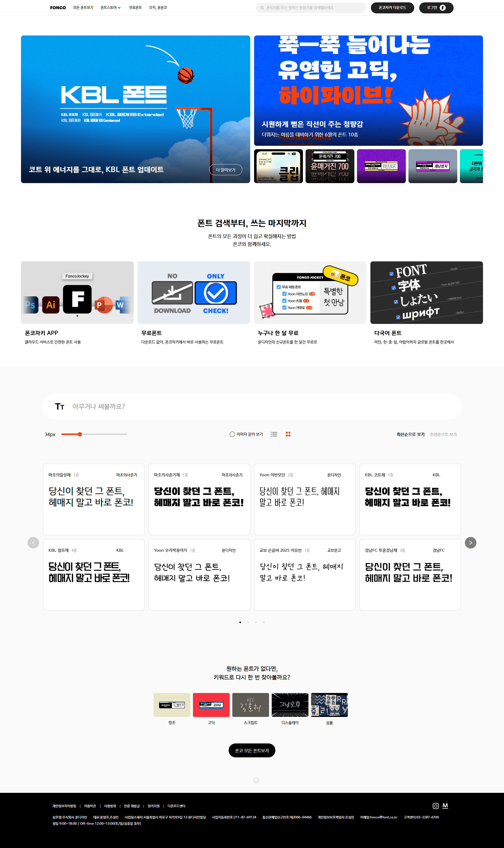The width and height of the screenshot is (504, 848).
Task: Open 교보 손글씨 2025 이유빈 card
Action: click(x=305, y=575)
